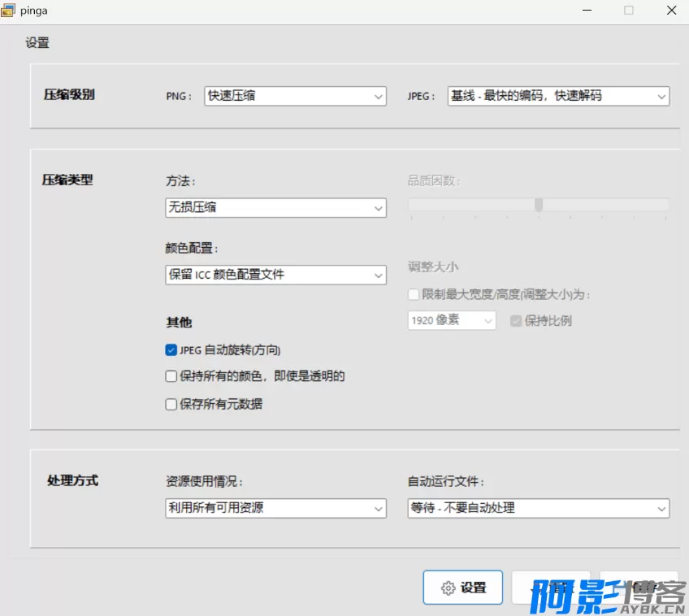Close the pinga window

(671, 10)
